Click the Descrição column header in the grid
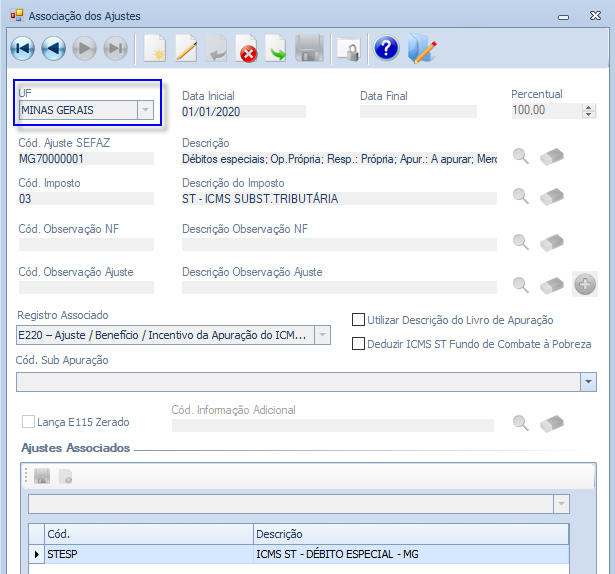This screenshot has width=615, height=574. point(411,534)
